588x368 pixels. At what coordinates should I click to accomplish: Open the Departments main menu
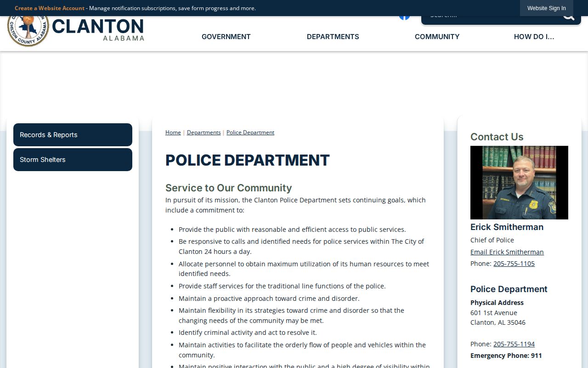tap(333, 37)
